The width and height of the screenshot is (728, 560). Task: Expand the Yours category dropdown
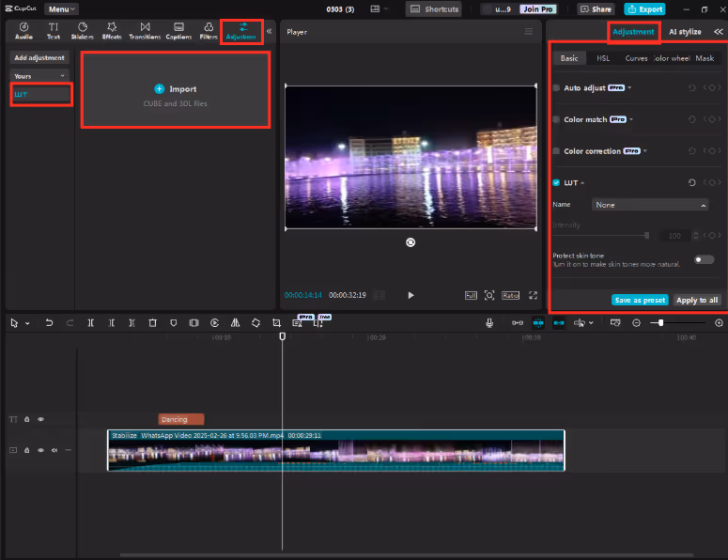click(x=39, y=76)
